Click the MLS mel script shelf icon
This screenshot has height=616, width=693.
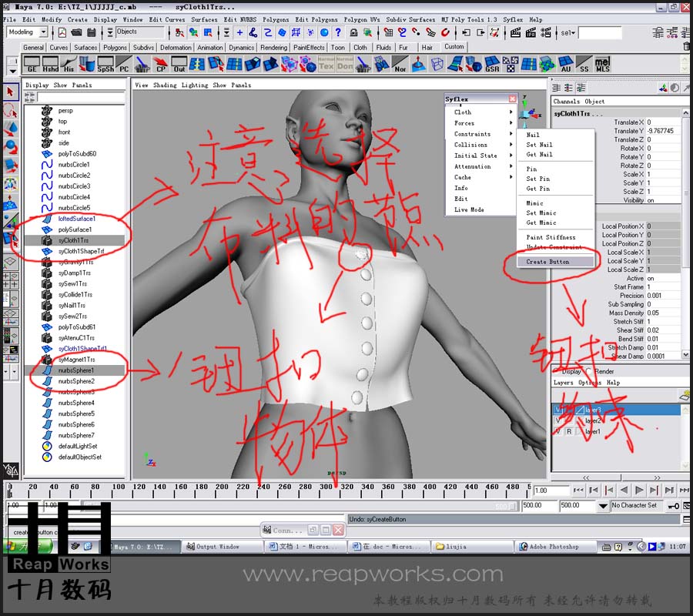602,64
